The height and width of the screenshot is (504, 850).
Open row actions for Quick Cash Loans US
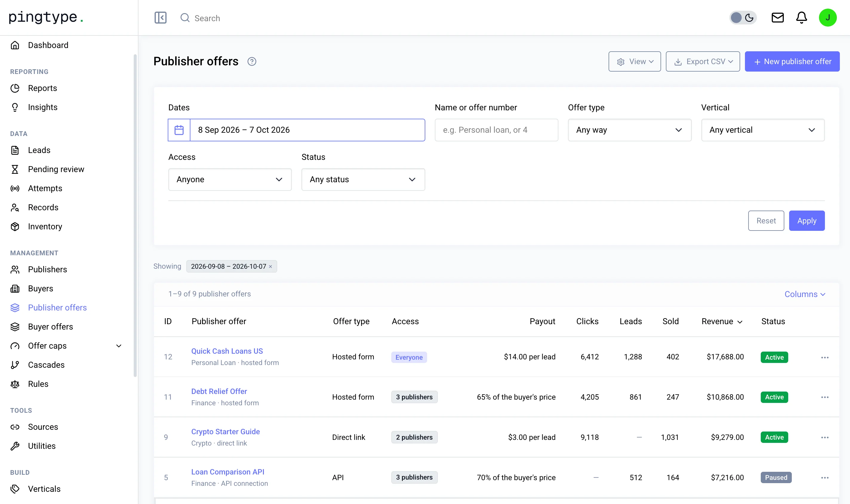click(825, 357)
